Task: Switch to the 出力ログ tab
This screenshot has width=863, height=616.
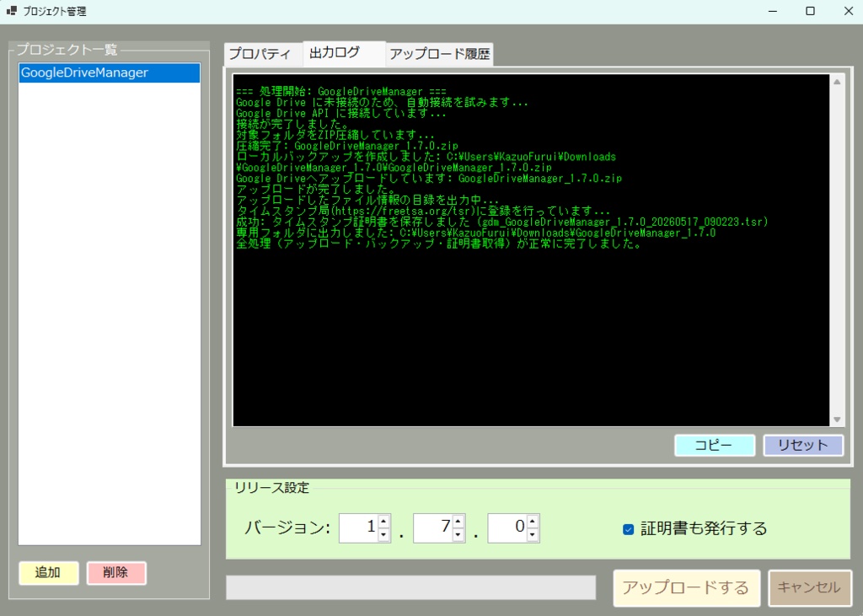Action: (x=344, y=53)
